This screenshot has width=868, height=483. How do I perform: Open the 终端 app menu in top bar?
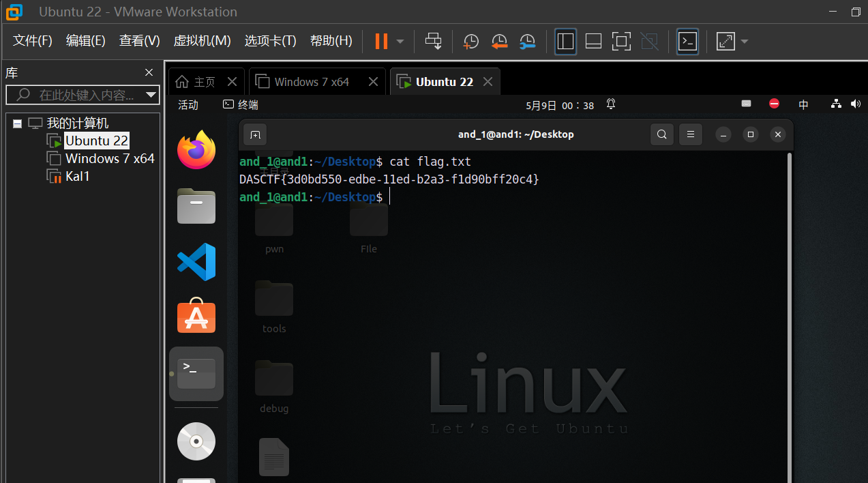pyautogui.click(x=241, y=104)
